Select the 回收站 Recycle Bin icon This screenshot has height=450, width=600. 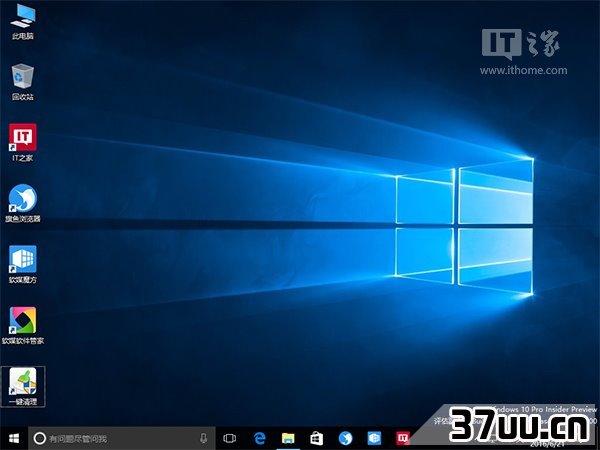coord(23,82)
